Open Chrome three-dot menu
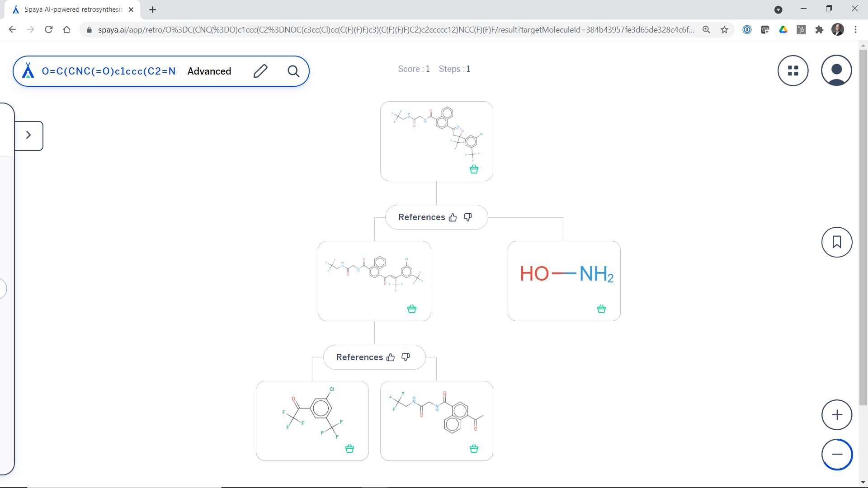 tap(855, 30)
